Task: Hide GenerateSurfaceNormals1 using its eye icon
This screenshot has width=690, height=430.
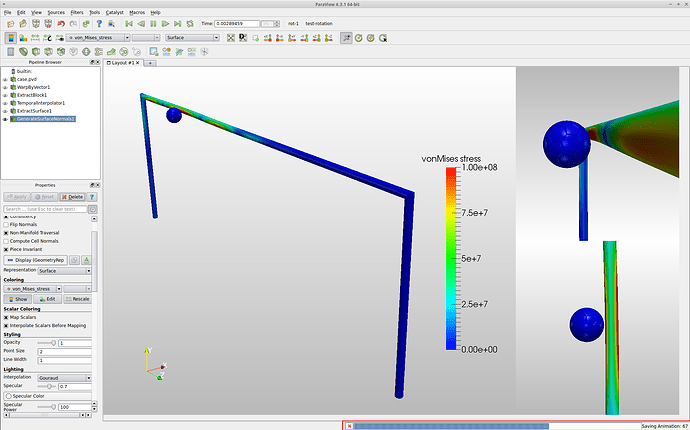Action: 6,119
